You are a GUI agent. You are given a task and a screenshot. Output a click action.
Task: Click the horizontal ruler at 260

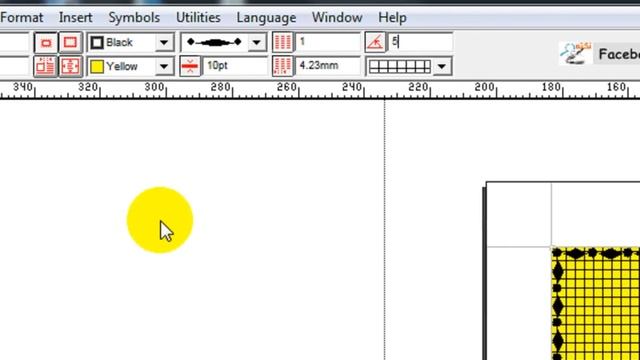pyautogui.click(x=287, y=87)
